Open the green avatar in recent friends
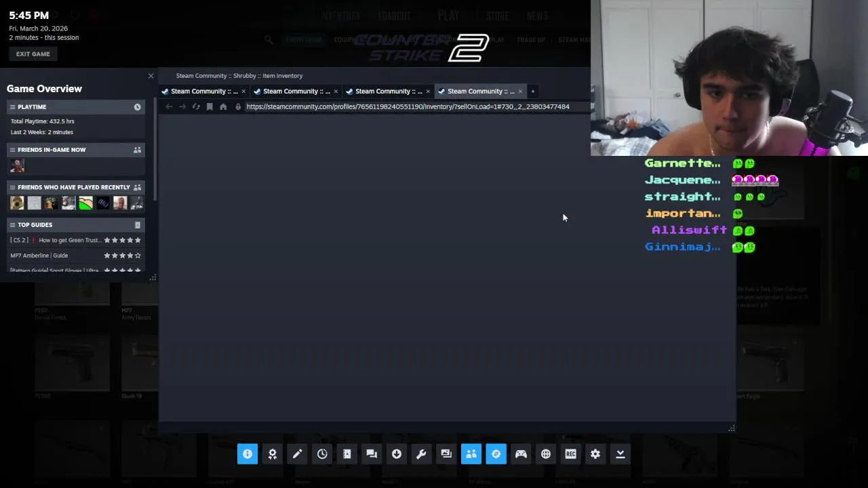This screenshot has height=488, width=868. point(85,203)
